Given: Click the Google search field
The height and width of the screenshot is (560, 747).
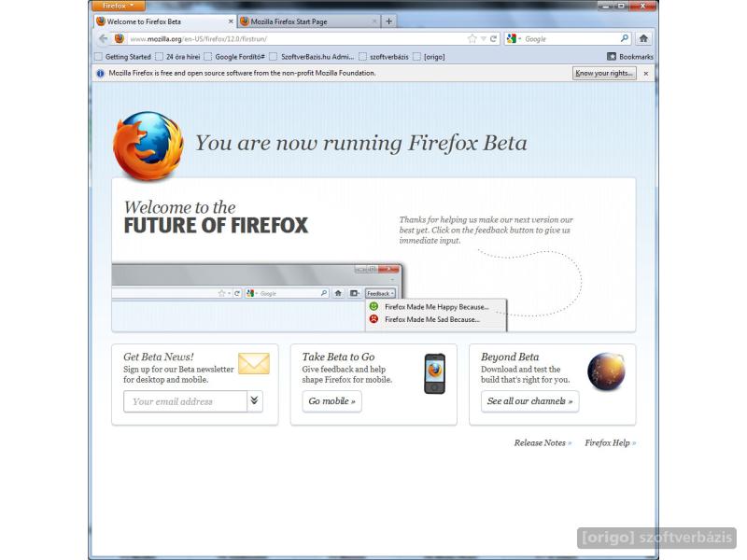Looking at the screenshot, I should [x=571, y=39].
